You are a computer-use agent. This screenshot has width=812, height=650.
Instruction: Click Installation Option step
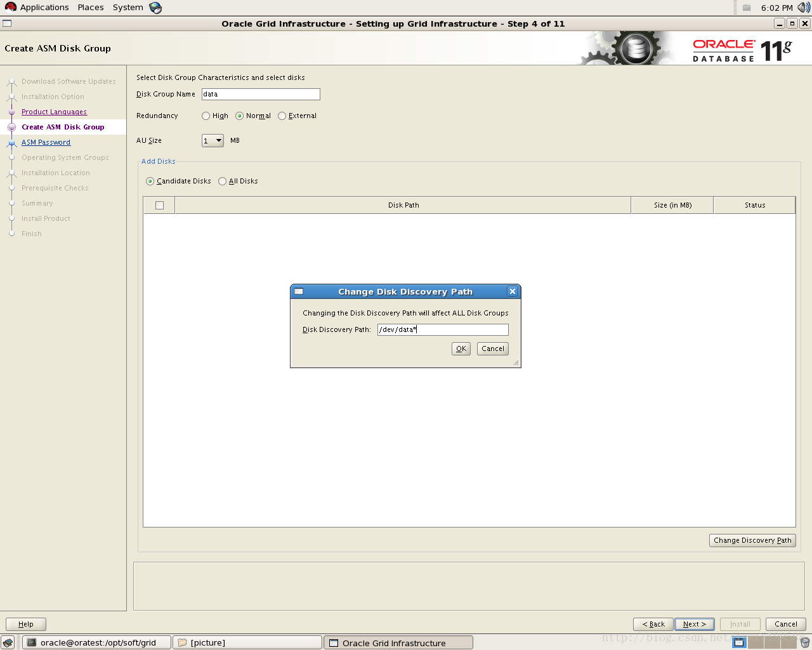53,96
